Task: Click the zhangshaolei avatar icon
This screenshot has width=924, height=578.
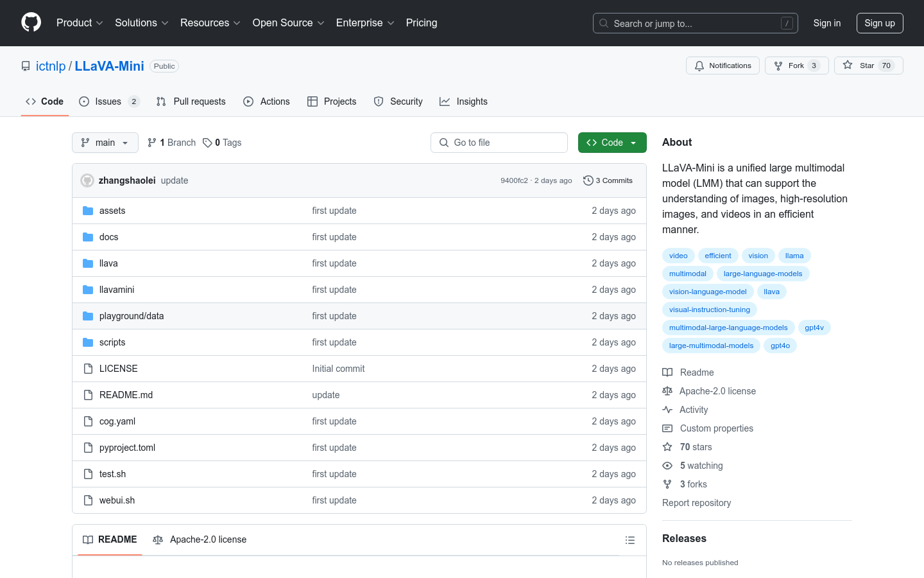Action: point(87,180)
